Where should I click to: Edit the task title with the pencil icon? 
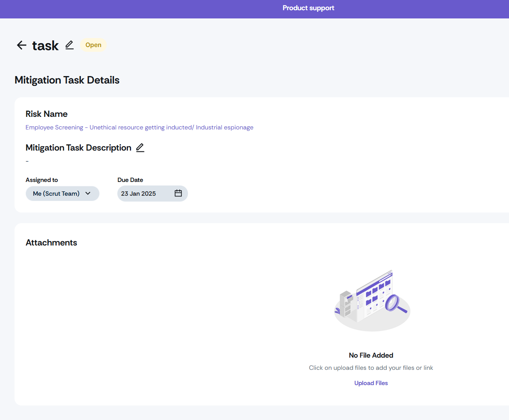69,45
